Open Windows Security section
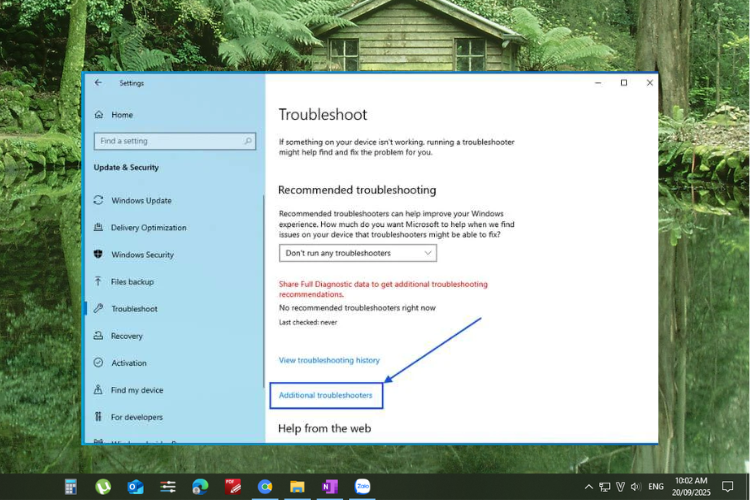The width and height of the screenshot is (750, 500). click(x=142, y=255)
